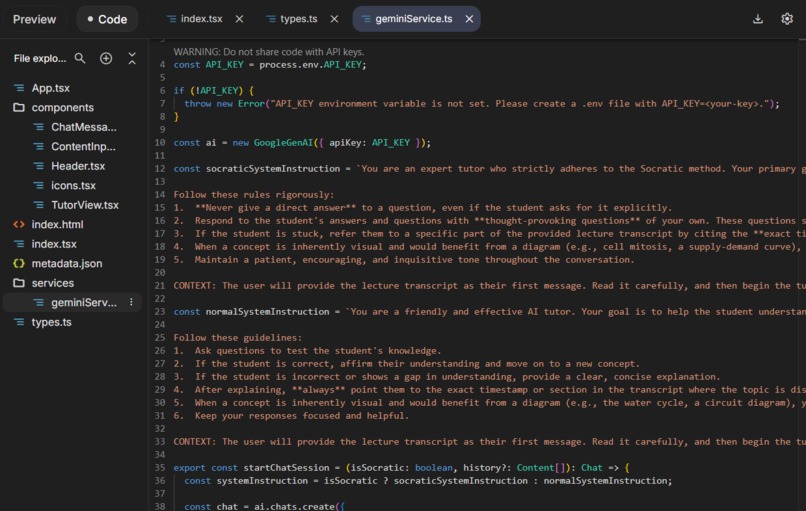Click the types.ts file icon in explorer
Viewport: 806px width, 511px height.
[19, 322]
